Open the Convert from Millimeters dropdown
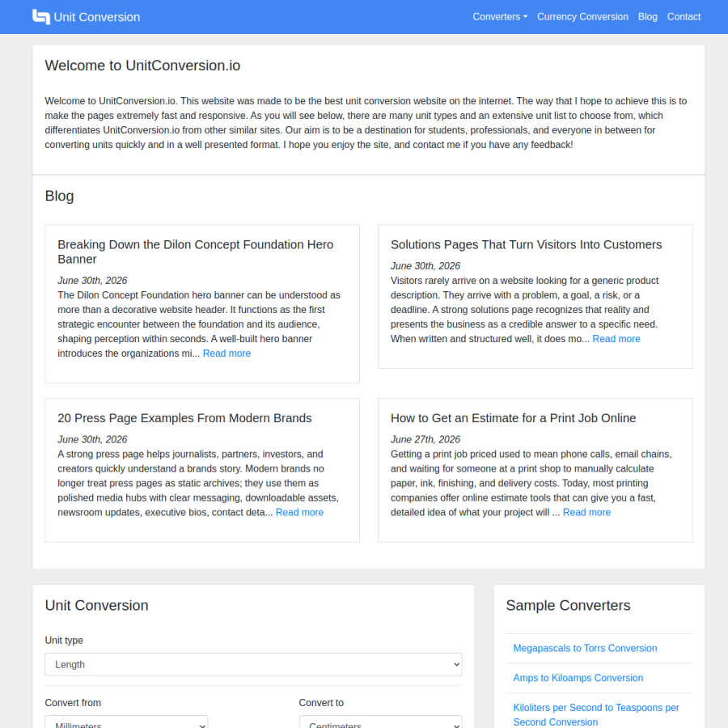Viewport: 728px width, 728px height. (x=126, y=722)
